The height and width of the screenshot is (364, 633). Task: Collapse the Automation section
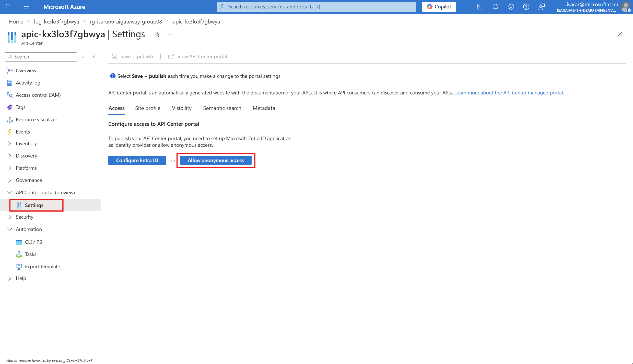click(29, 229)
